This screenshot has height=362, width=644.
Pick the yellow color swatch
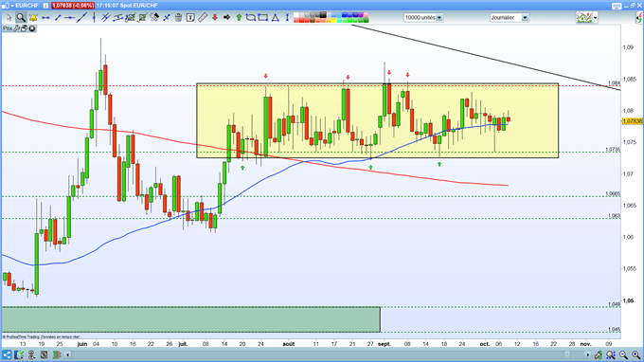333,21
